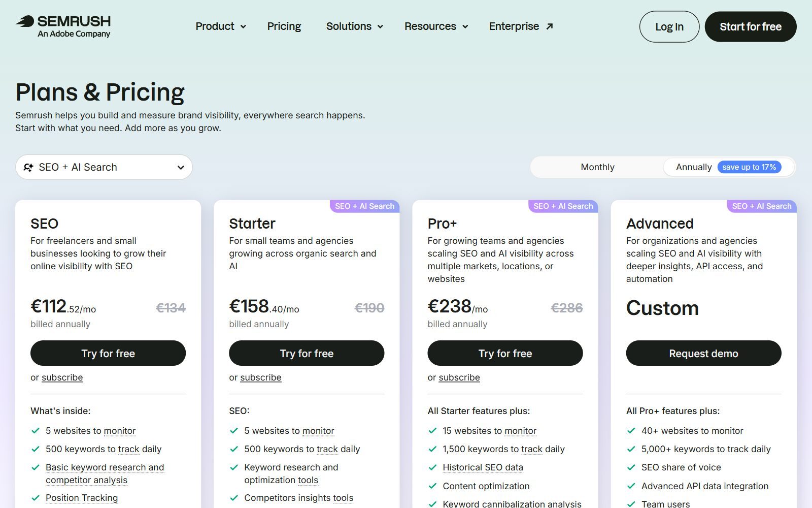Subscribe to the Starter plan
The height and width of the screenshot is (508, 812).
click(x=260, y=377)
